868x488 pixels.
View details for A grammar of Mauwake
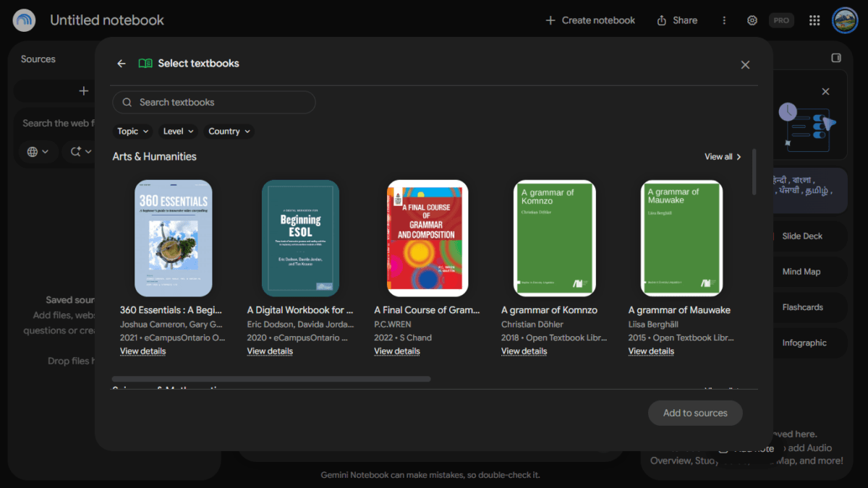pyautogui.click(x=651, y=351)
